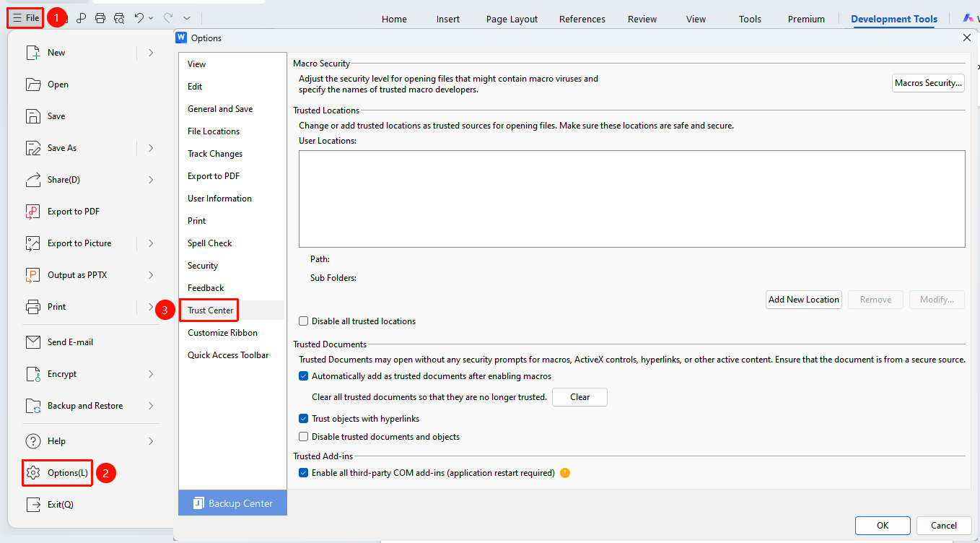Toggle Enable all third-party COM add-ins
Screen dimensions: 980x543
(304, 473)
